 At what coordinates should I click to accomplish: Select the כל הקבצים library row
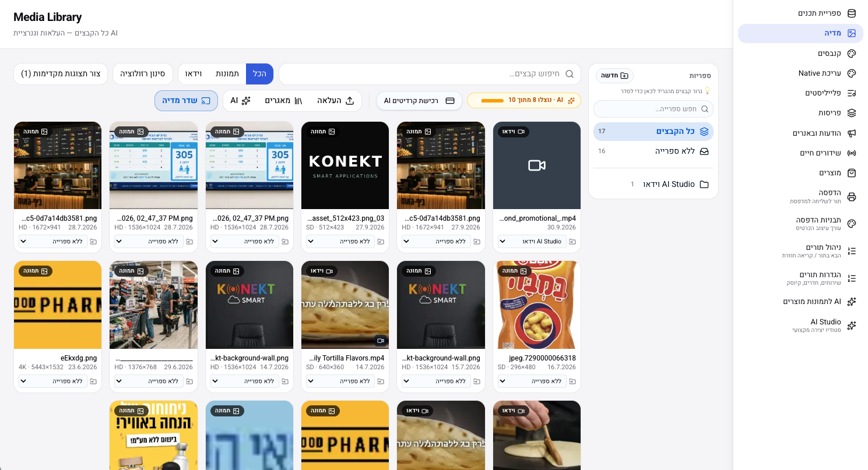click(x=653, y=132)
